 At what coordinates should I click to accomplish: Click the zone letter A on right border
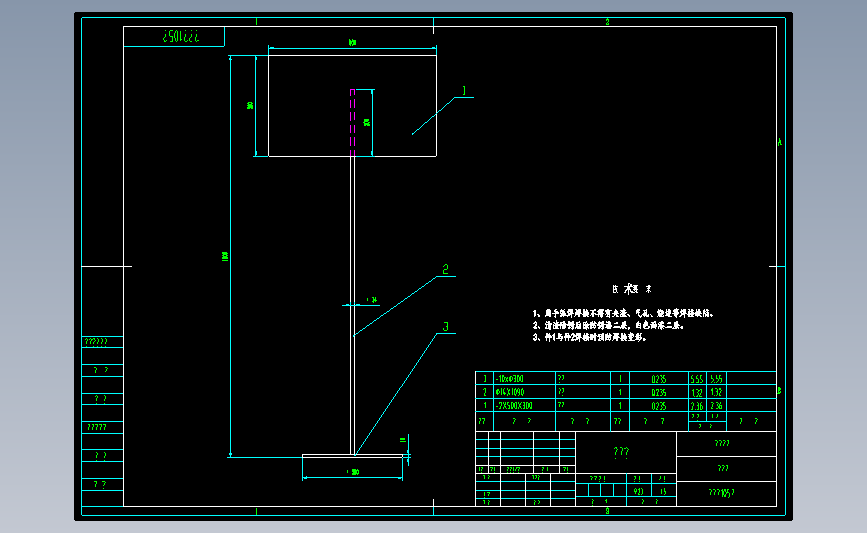(780, 142)
